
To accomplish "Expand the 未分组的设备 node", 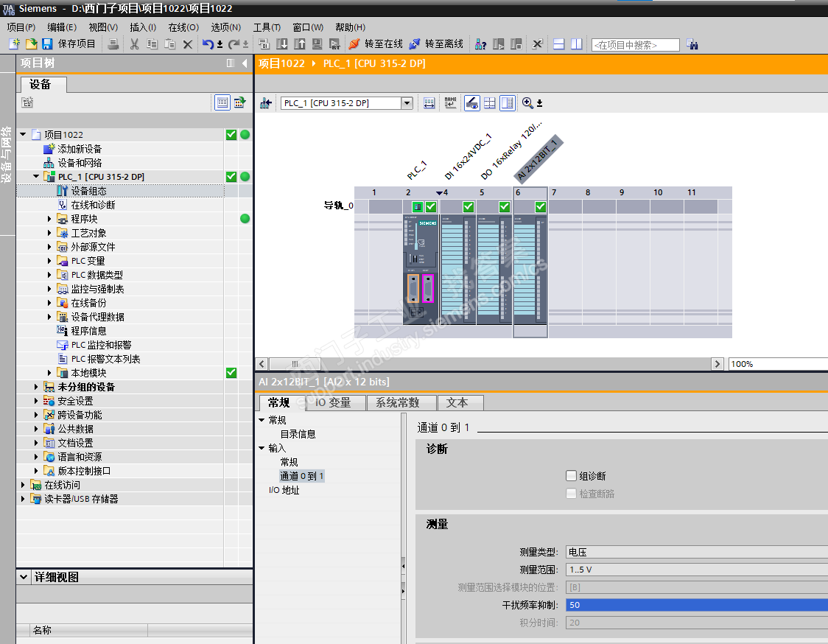I will (36, 387).
